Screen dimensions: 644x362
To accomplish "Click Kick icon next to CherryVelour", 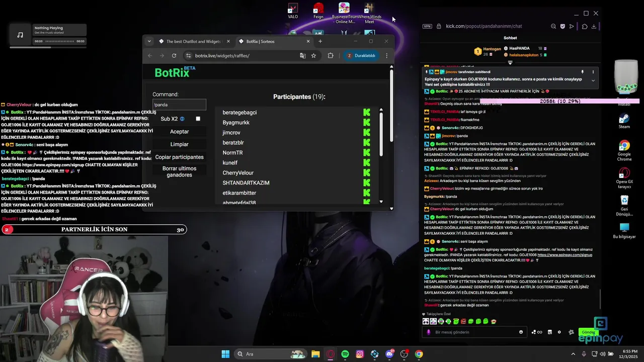I will pyautogui.click(x=367, y=172).
